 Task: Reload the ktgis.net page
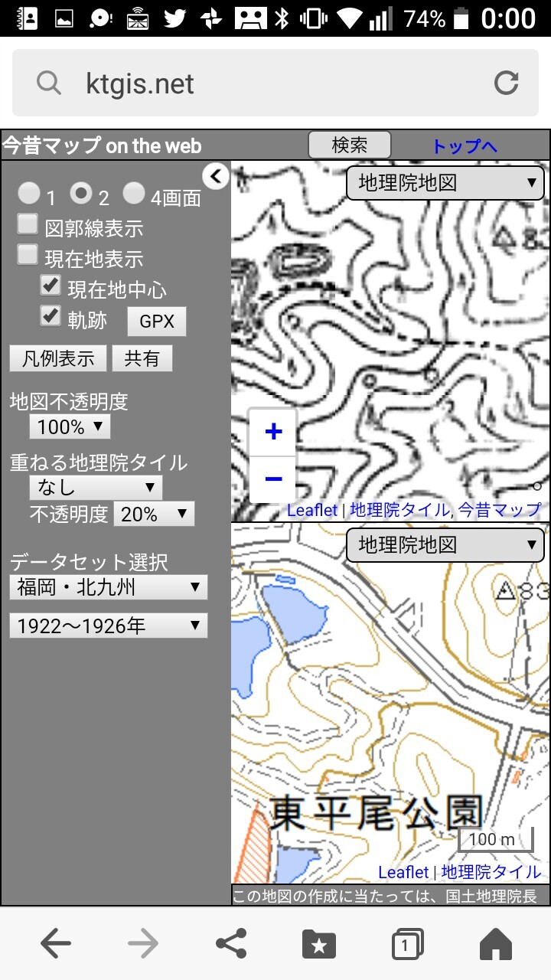tap(506, 83)
